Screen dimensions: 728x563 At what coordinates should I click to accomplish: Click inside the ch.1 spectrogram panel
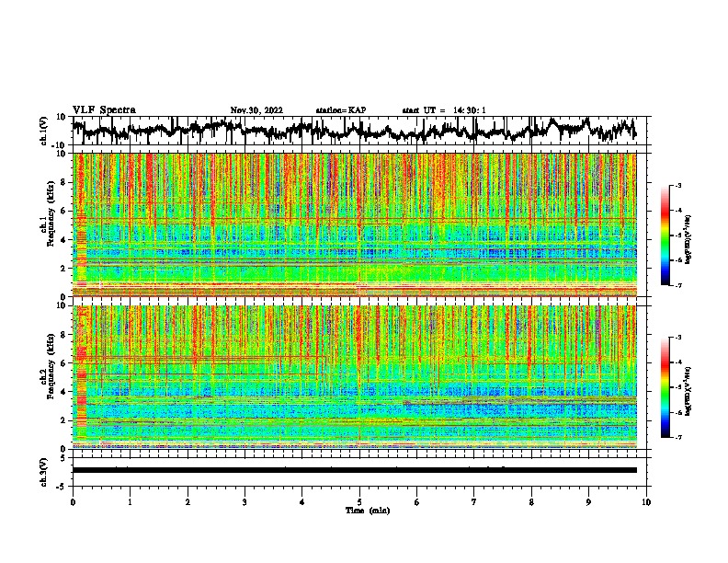[x=355, y=224]
